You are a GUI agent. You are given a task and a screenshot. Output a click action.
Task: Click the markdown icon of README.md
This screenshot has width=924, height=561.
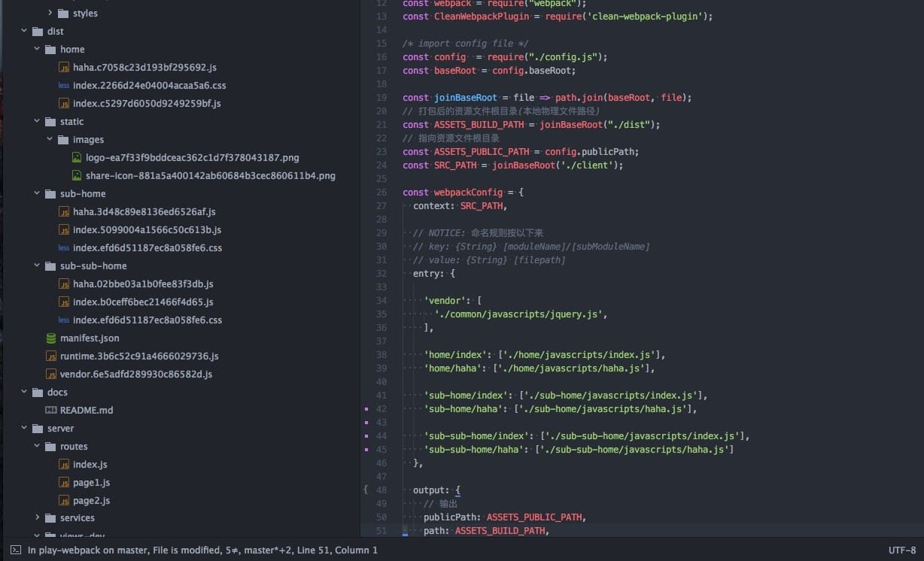click(x=51, y=411)
